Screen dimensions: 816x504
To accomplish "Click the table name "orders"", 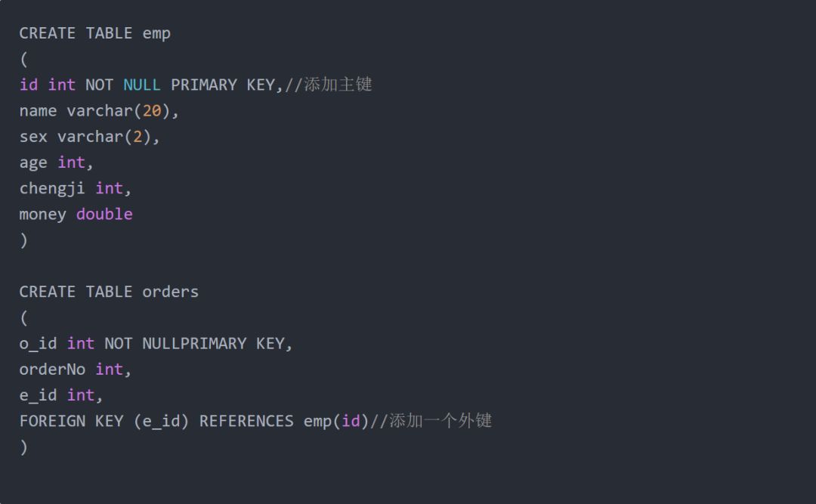I will point(171,292).
